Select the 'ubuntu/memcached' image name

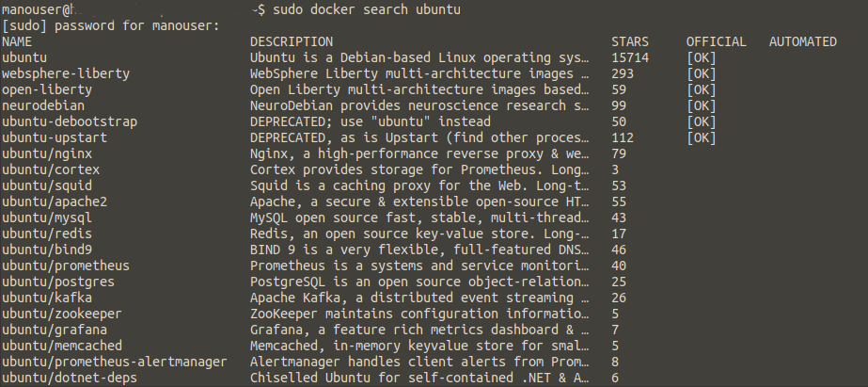pyautogui.click(x=61, y=346)
